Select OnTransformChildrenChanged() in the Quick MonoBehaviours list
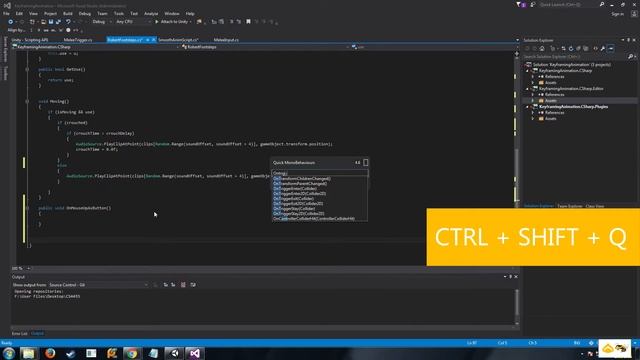The height and width of the screenshot is (360, 640). pyautogui.click(x=302, y=178)
